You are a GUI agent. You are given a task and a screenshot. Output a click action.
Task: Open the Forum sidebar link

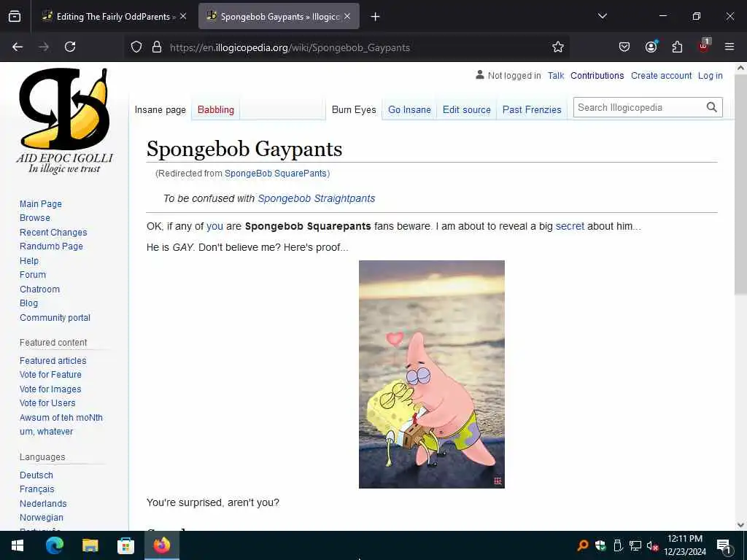pos(33,275)
